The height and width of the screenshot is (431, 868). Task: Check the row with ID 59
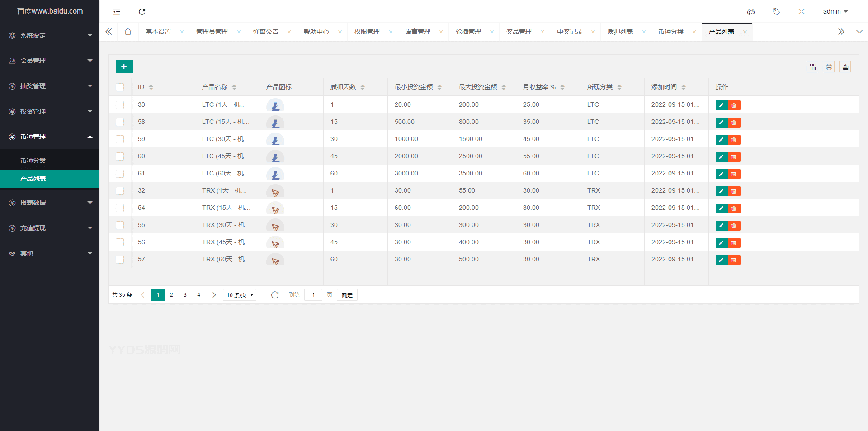[120, 139]
